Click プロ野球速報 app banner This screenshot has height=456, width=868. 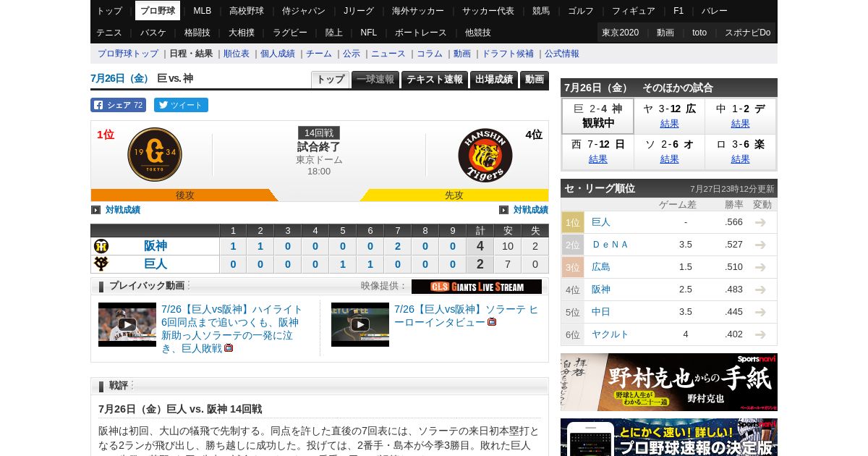[669, 437]
